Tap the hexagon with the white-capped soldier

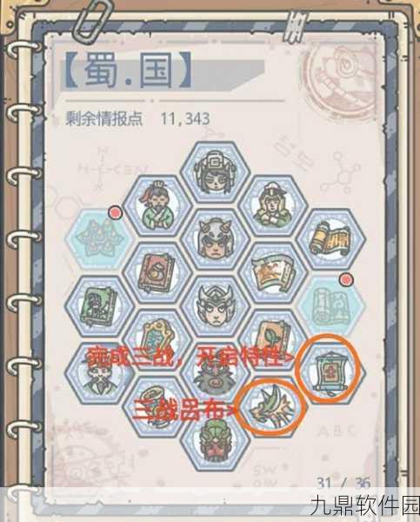273,206
